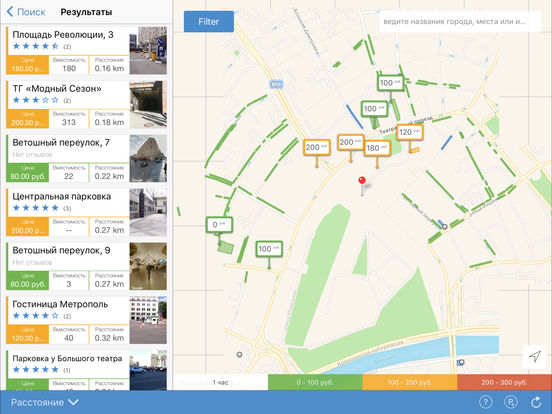The width and height of the screenshot is (552, 414).
Task: Select the red 200 - 300 руб. legend
Action: [x=504, y=382]
